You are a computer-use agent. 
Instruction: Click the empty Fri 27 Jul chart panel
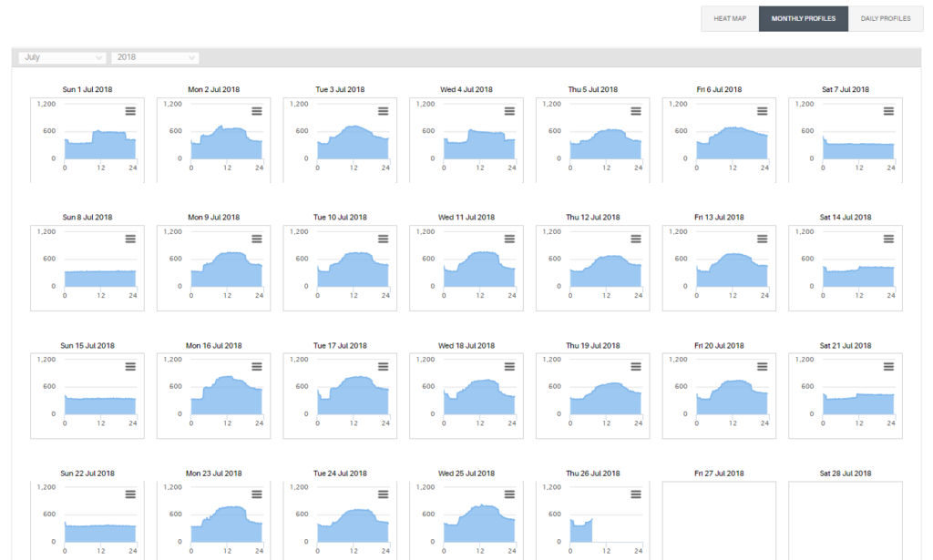719,519
